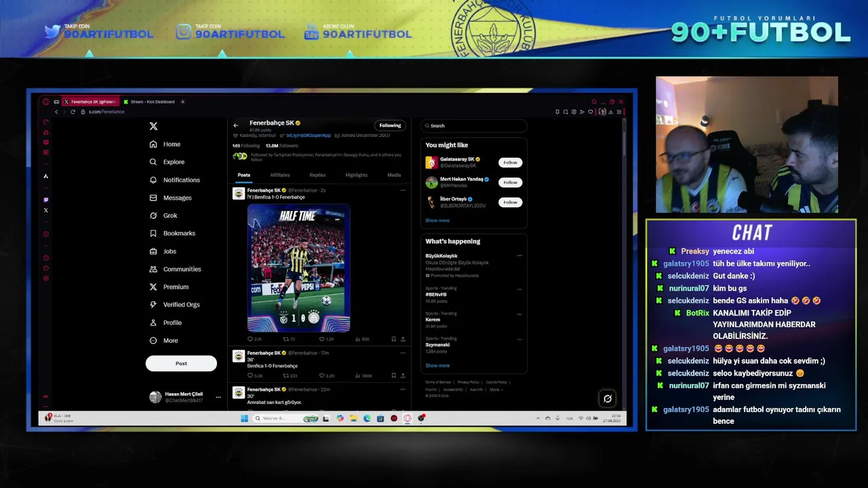Open Bookmarks in X sidebar
The height and width of the screenshot is (488, 868).
click(172, 233)
